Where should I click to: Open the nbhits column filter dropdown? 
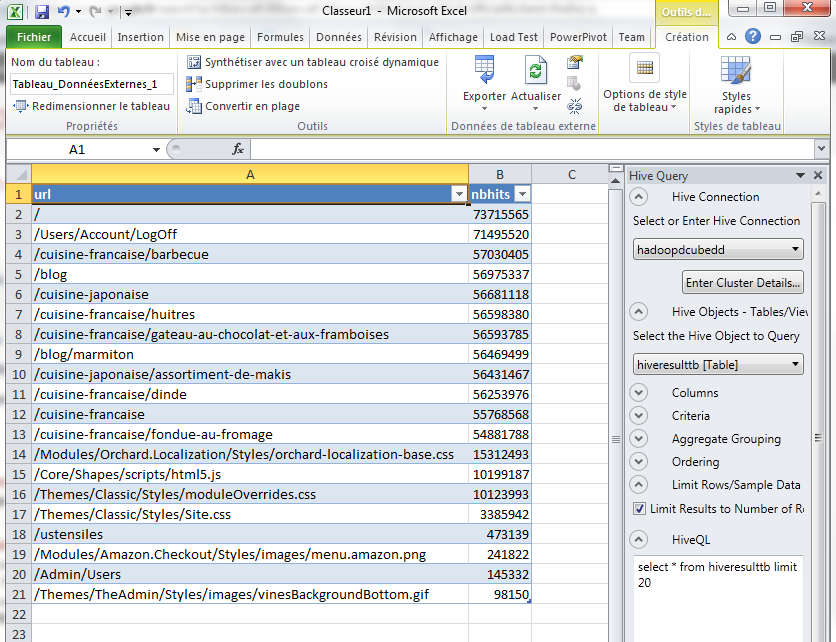tap(523, 194)
